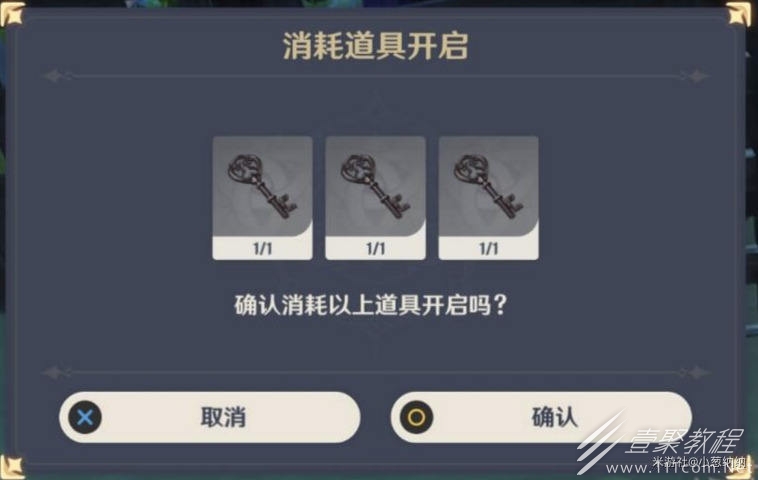Click the upper divider's left diamond ornament
This screenshot has height=480, width=758.
(54, 76)
